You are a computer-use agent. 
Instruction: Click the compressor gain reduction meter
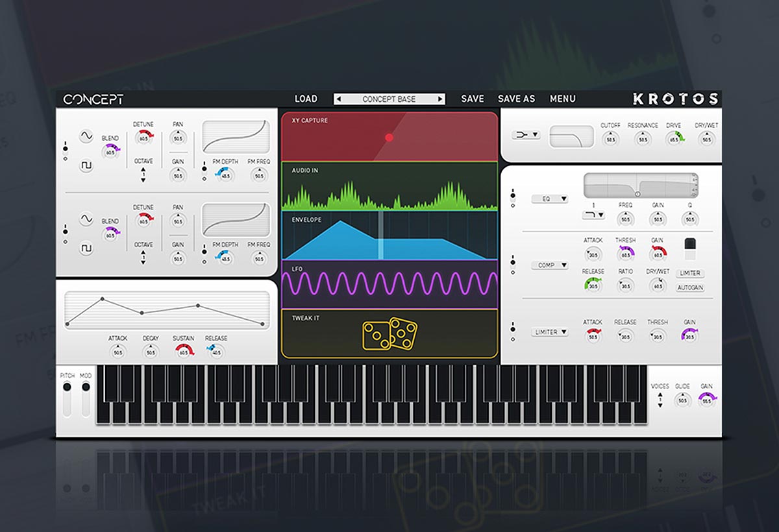coord(690,250)
